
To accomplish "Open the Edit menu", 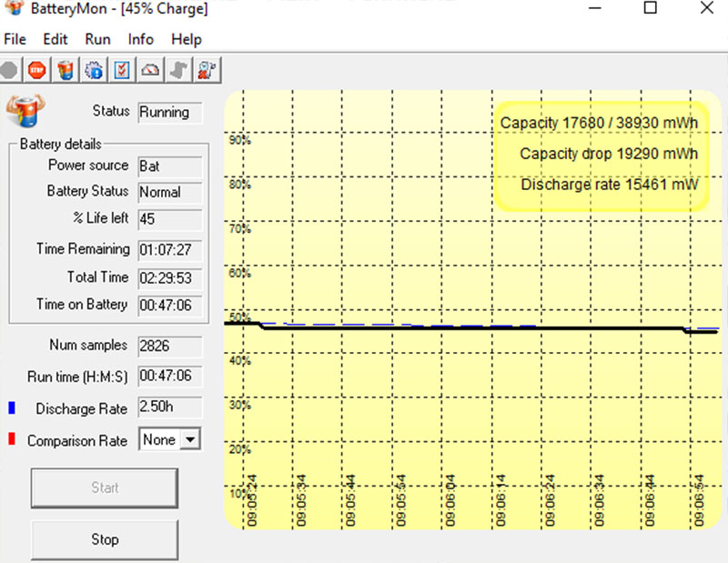I will (x=56, y=39).
